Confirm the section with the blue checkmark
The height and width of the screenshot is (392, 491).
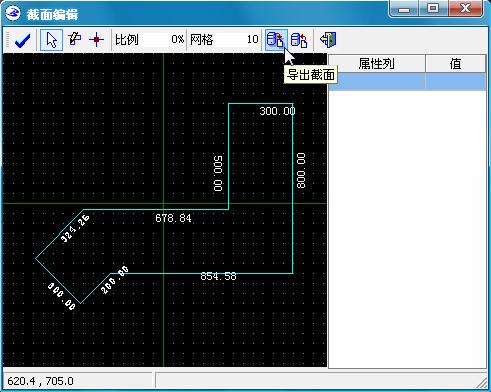pos(23,40)
